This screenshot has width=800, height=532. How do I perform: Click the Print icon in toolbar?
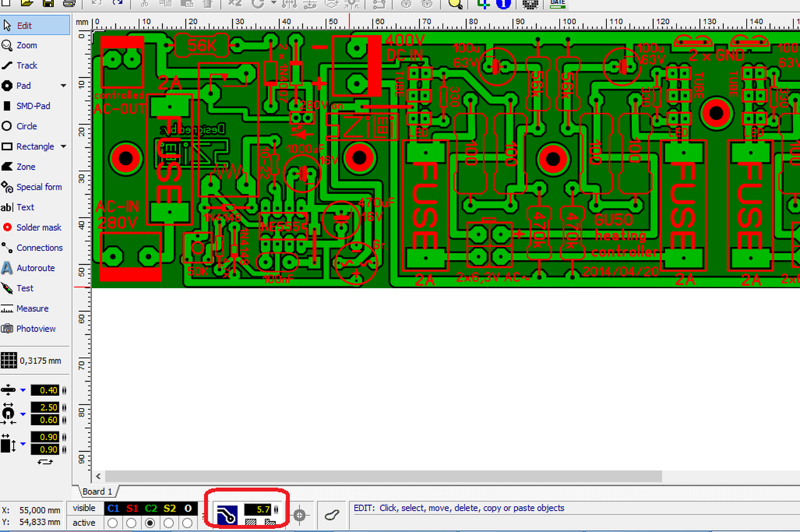click(69, 3)
